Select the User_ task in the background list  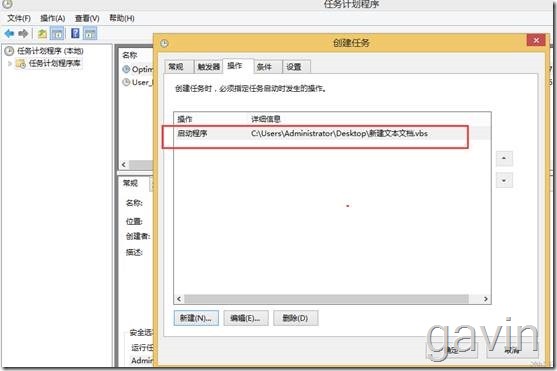pos(142,82)
